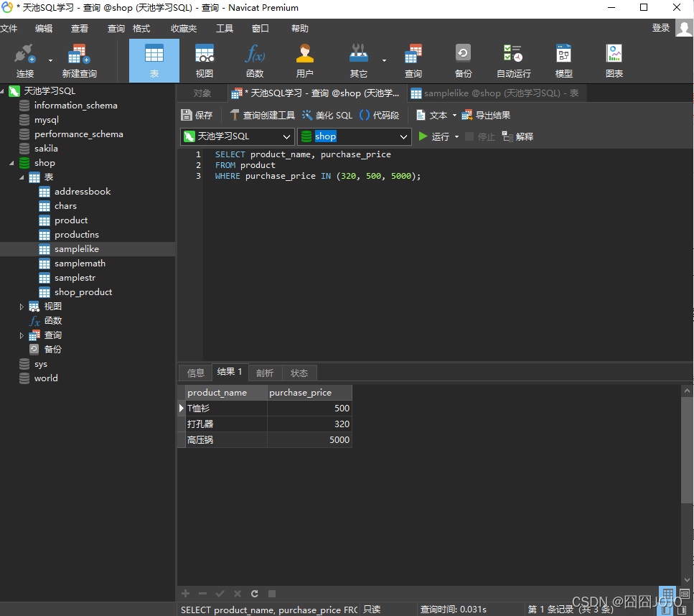Open the run options dropdown arrow
The height and width of the screenshot is (616, 694).
pos(456,136)
